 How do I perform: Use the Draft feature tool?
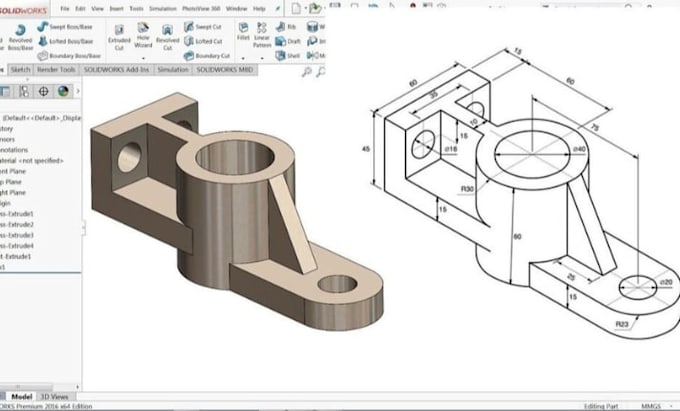[288, 41]
